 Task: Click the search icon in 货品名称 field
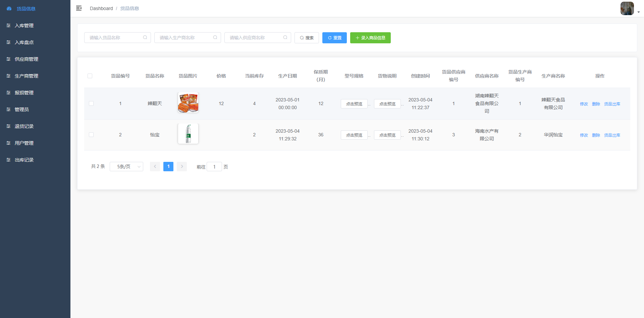145,38
